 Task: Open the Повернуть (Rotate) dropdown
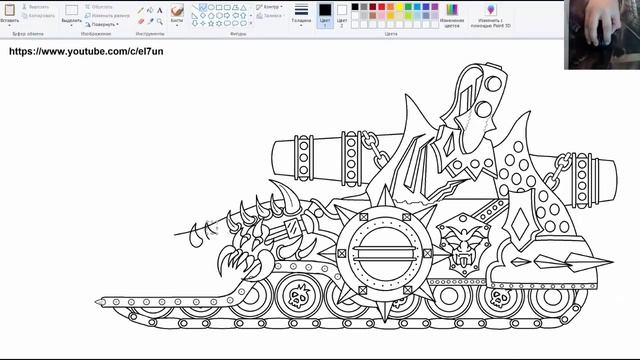pos(102,24)
